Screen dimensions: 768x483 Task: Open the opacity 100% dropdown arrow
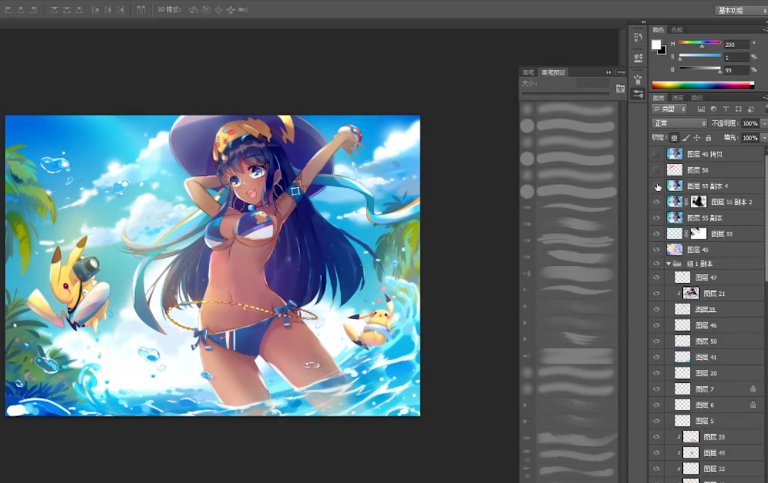(764, 123)
